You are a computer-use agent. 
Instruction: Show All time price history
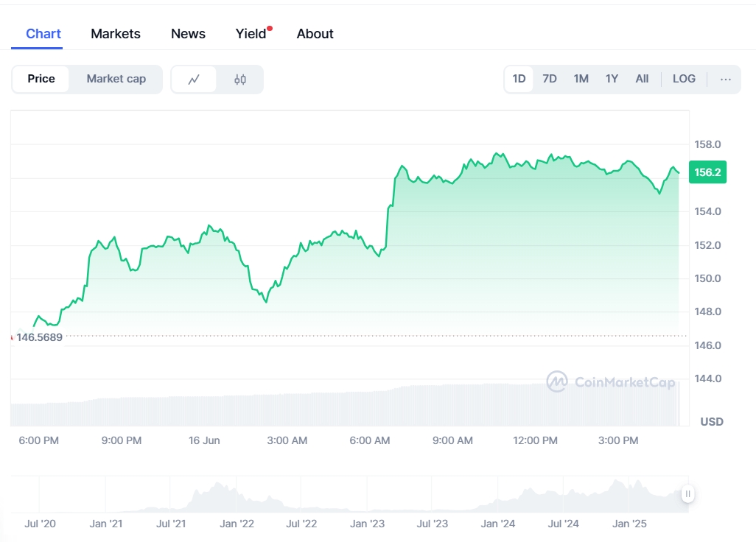click(642, 79)
